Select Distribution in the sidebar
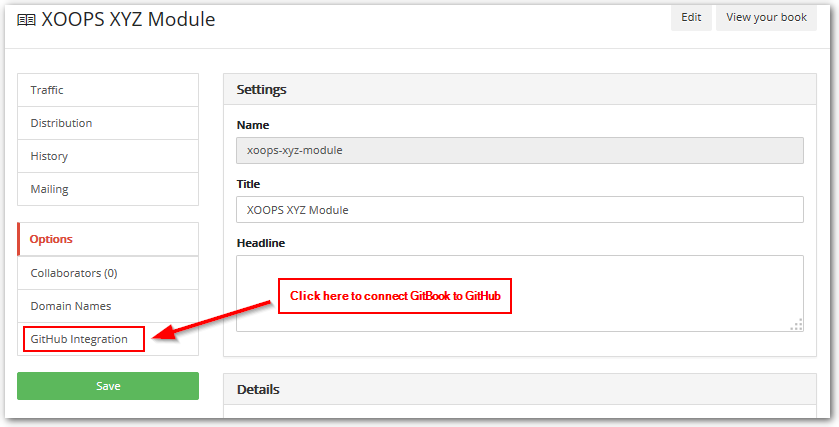 click(108, 123)
